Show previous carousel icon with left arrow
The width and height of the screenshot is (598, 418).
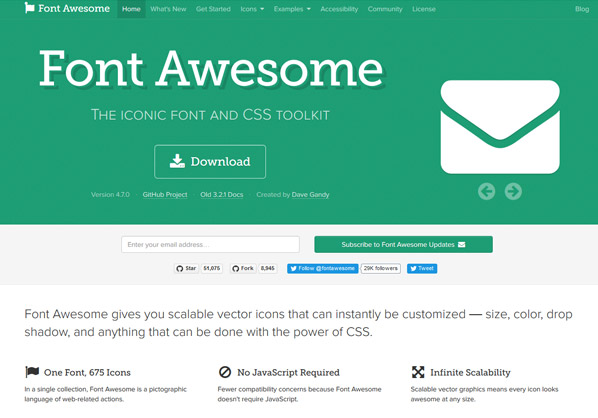(487, 191)
